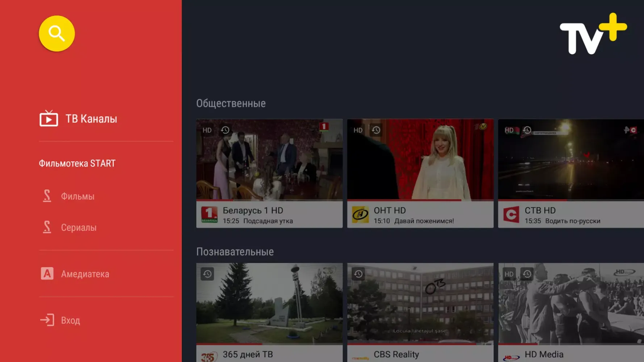Open Сериалы in the sidebar

[x=79, y=227]
